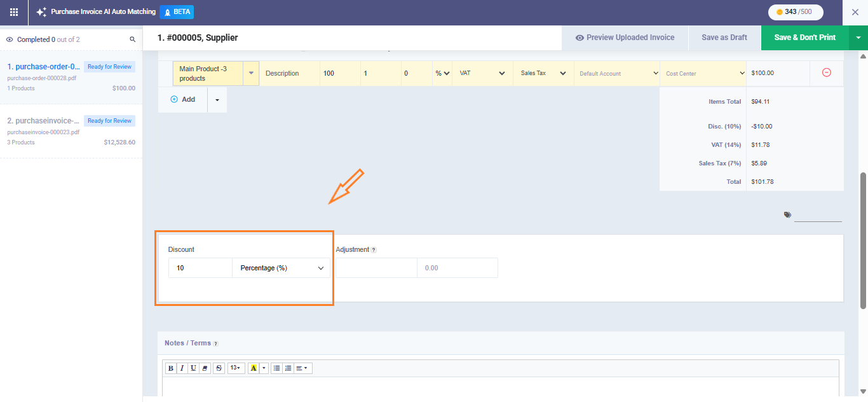Open the Cost Center dropdown
Viewport: 868px width, 402px height.
[x=704, y=74]
